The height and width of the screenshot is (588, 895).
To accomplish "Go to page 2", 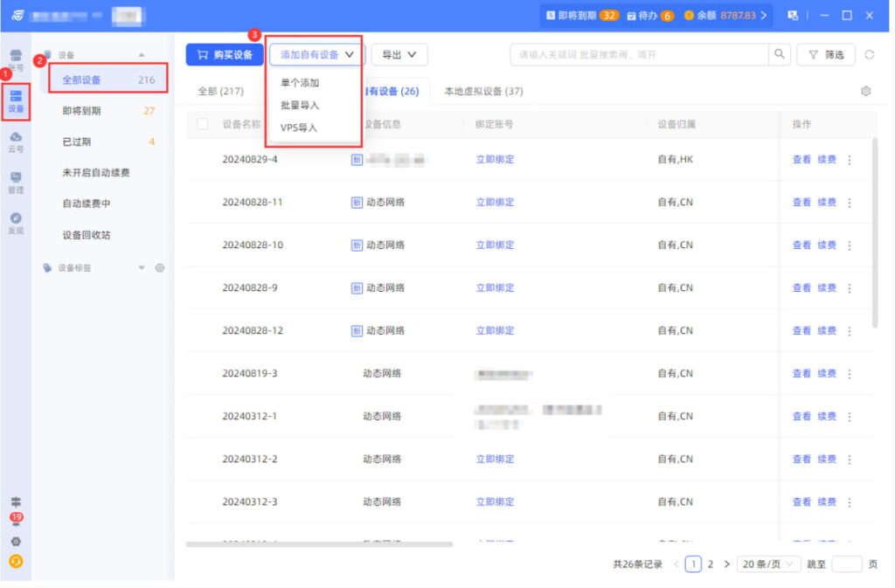I will (x=710, y=564).
